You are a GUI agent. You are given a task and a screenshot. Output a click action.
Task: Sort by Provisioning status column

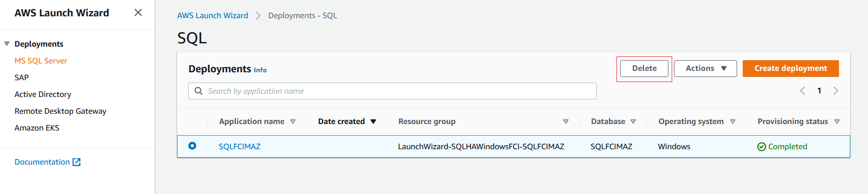pos(798,121)
